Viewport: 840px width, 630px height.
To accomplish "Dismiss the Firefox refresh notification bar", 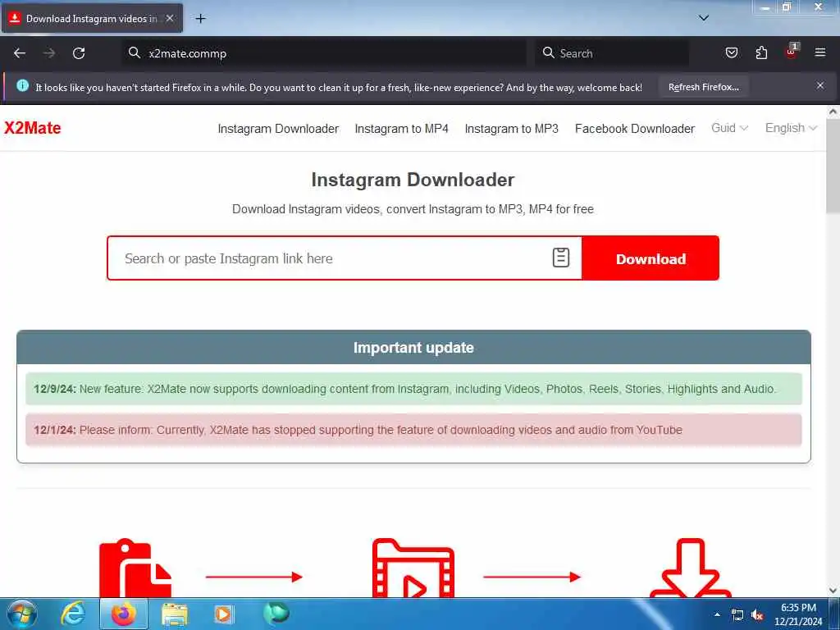I will click(820, 85).
